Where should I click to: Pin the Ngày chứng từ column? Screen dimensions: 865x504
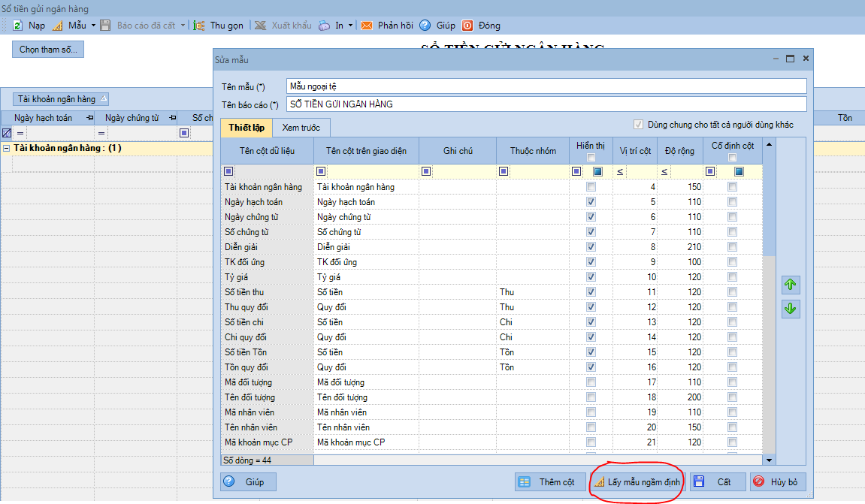pos(173,117)
